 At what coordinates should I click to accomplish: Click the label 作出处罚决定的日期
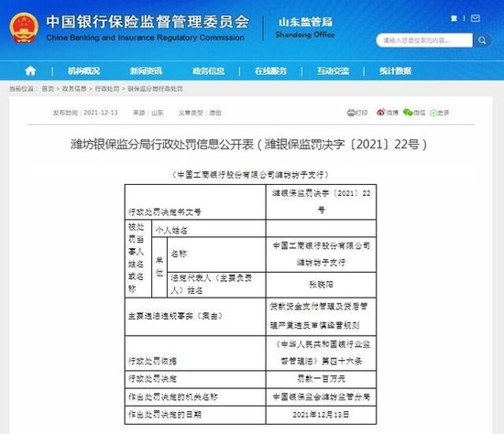[165, 415]
